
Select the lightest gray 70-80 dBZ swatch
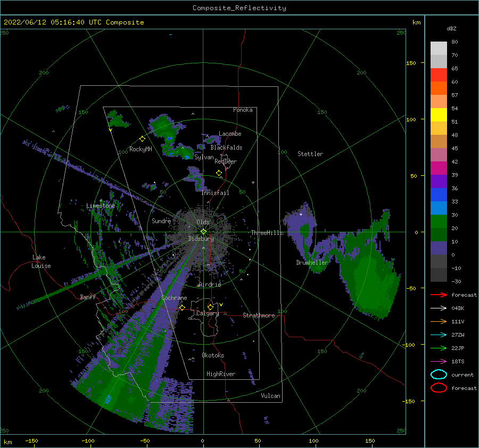439,48
